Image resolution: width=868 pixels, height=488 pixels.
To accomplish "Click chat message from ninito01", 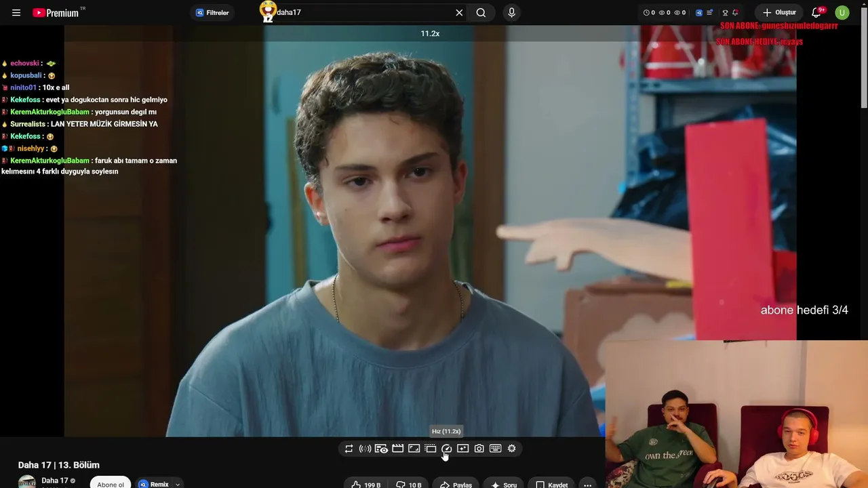I will tap(56, 87).
